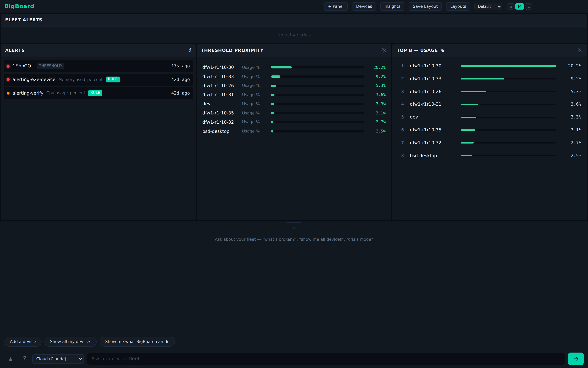Open the Insights page
This screenshot has width=588, height=368.
point(392,6)
